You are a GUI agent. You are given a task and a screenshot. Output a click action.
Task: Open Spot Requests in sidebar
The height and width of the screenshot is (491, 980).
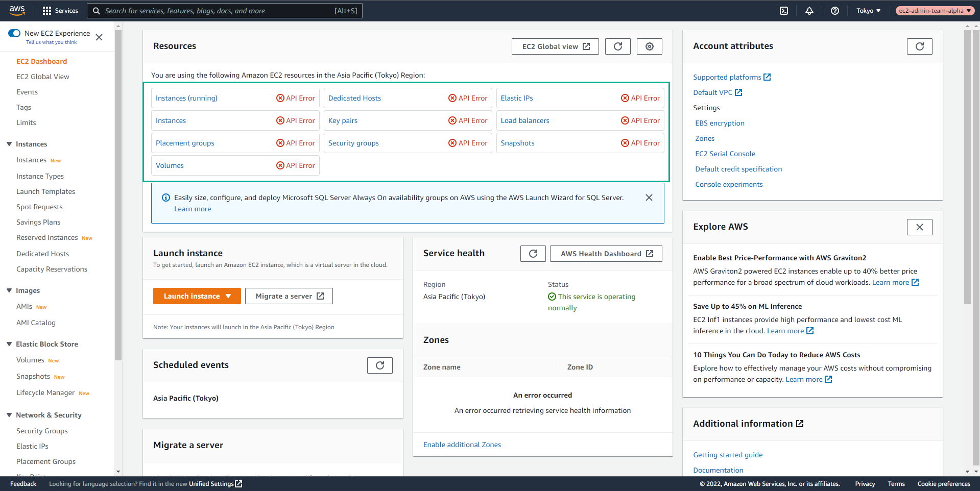(x=39, y=207)
